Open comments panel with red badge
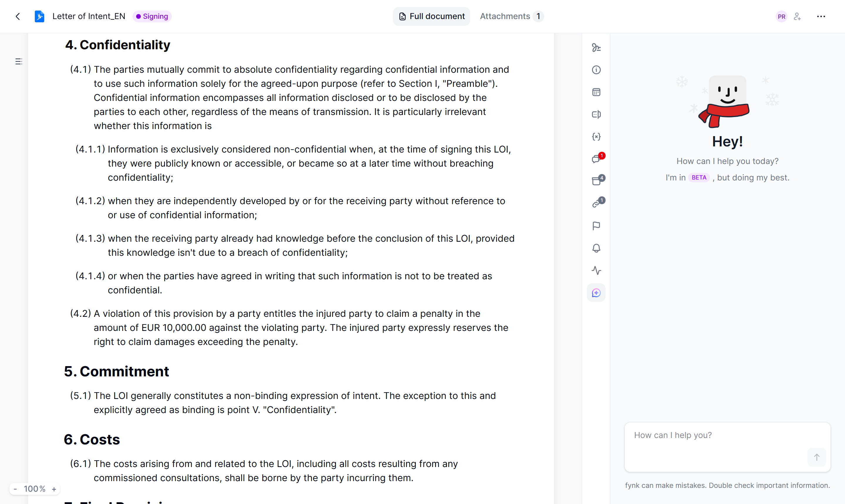 (596, 159)
